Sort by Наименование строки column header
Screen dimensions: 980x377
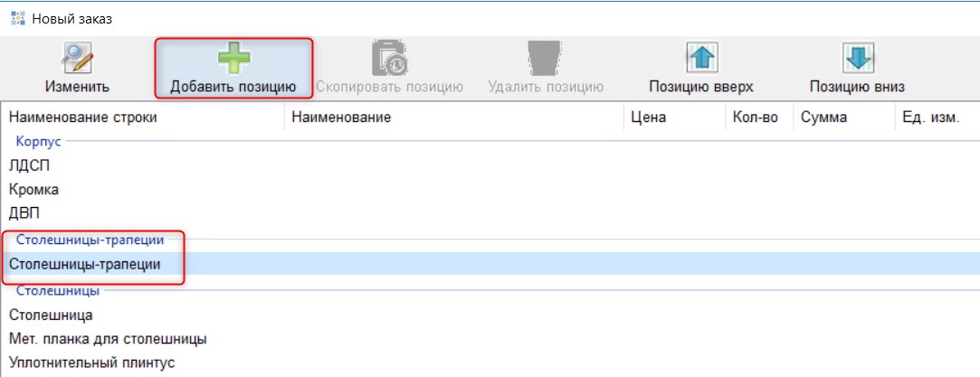coord(83,118)
